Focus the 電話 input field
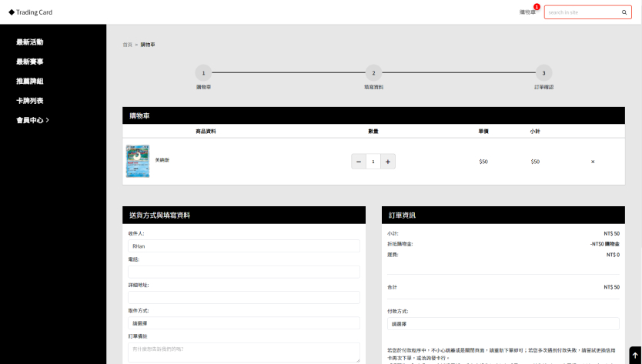This screenshot has width=642, height=364. click(243, 272)
